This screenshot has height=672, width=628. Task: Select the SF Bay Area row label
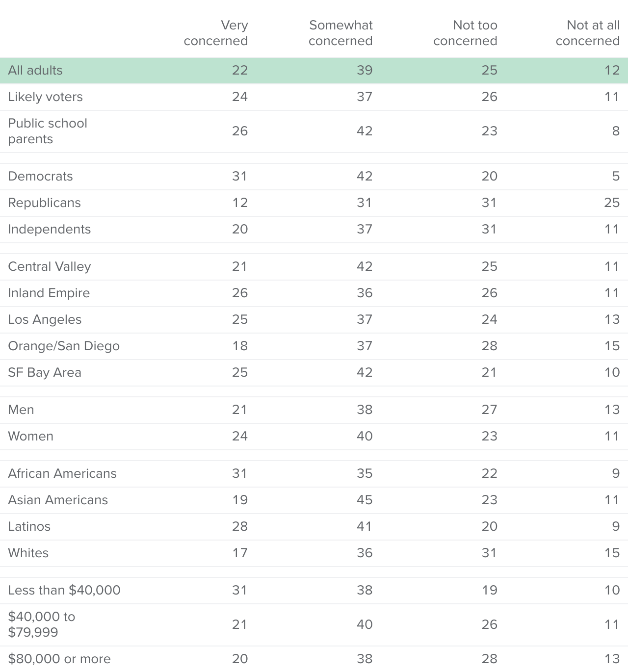(45, 372)
